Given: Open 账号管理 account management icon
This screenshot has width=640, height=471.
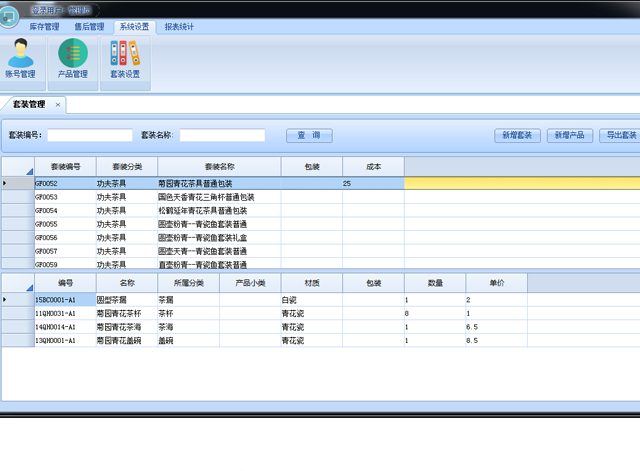Looking at the screenshot, I should [21, 57].
